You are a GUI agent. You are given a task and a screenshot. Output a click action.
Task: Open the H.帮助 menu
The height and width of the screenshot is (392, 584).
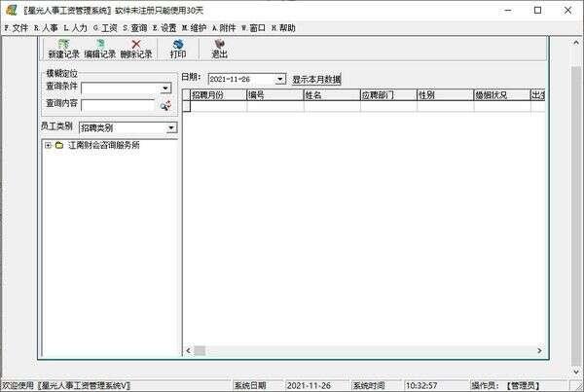[283, 28]
